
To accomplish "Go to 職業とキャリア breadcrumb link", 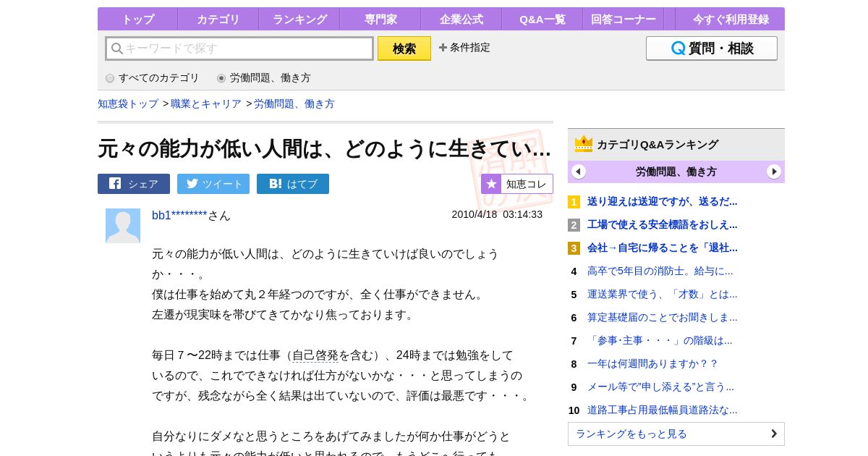I will tap(206, 104).
